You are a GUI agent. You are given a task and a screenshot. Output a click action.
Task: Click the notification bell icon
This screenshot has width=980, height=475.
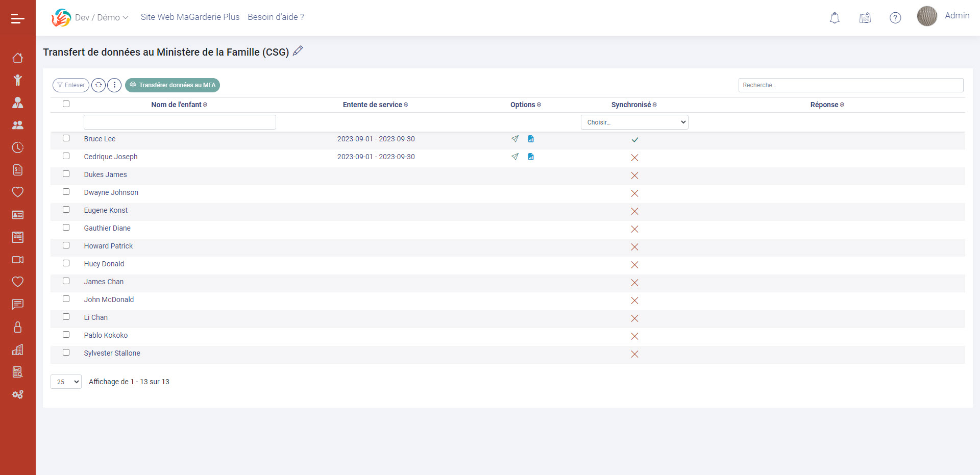point(835,18)
